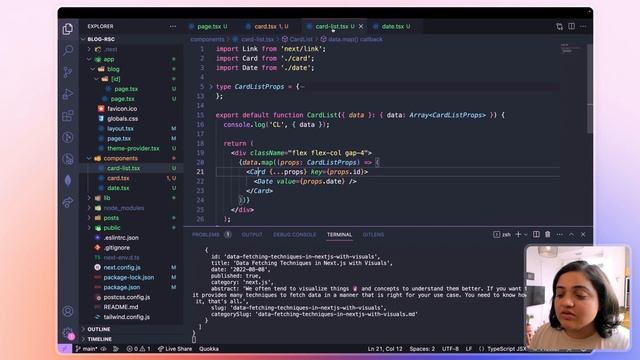Image resolution: width=640 pixels, height=360 pixels.
Task: Open globals.css in the explorer
Action: [122, 119]
